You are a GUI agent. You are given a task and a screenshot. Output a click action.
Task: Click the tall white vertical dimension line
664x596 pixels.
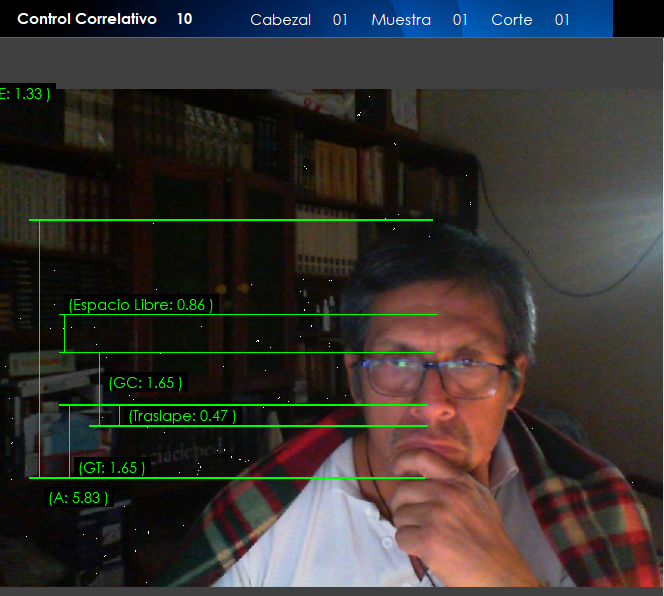(39, 350)
